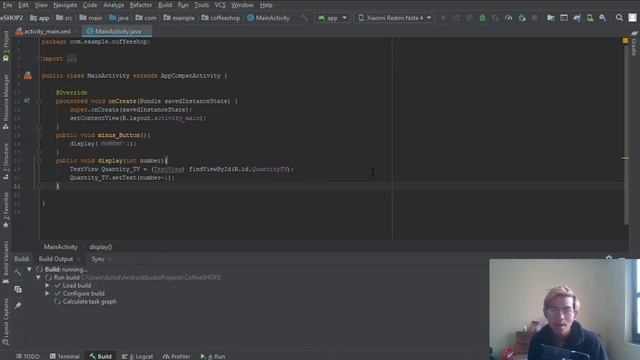Open the Help menu
The width and height of the screenshot is (640, 360).
[x=266, y=5]
